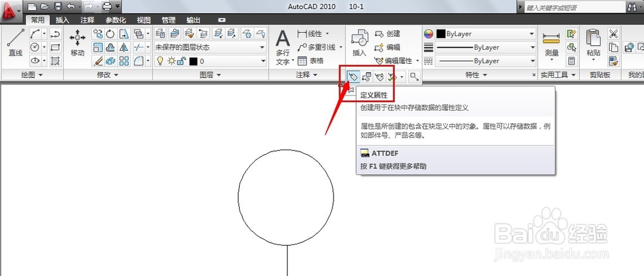The width and height of the screenshot is (644, 276).
Task: Choose the Offset tool icon
Action: coord(111,47)
